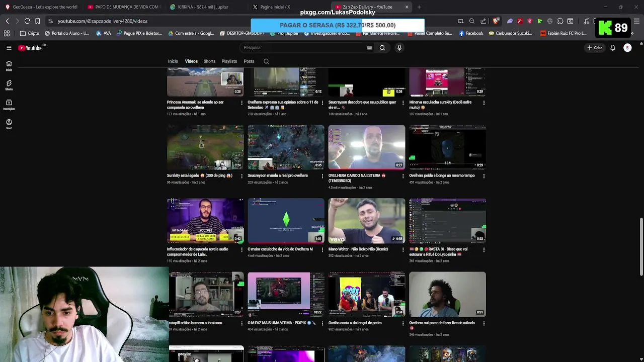This screenshot has height=362, width=644.
Task: Select the channel Vídeos tab
Action: (191, 61)
